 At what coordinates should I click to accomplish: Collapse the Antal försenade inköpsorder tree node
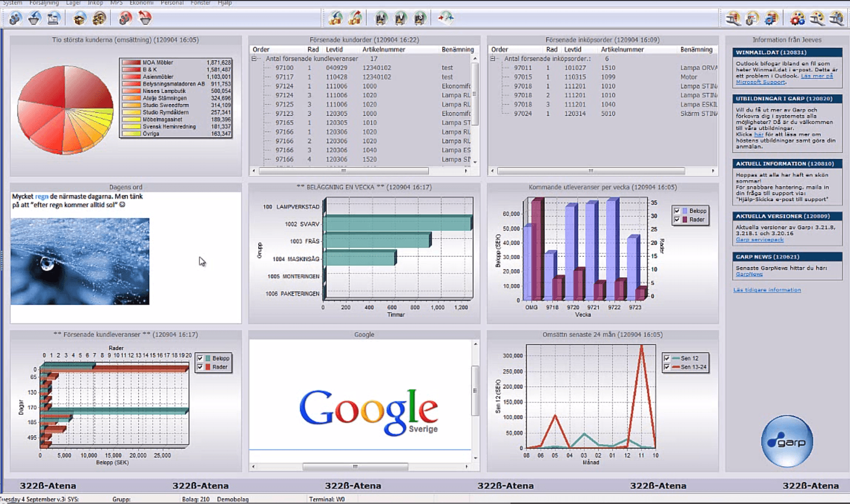point(492,59)
